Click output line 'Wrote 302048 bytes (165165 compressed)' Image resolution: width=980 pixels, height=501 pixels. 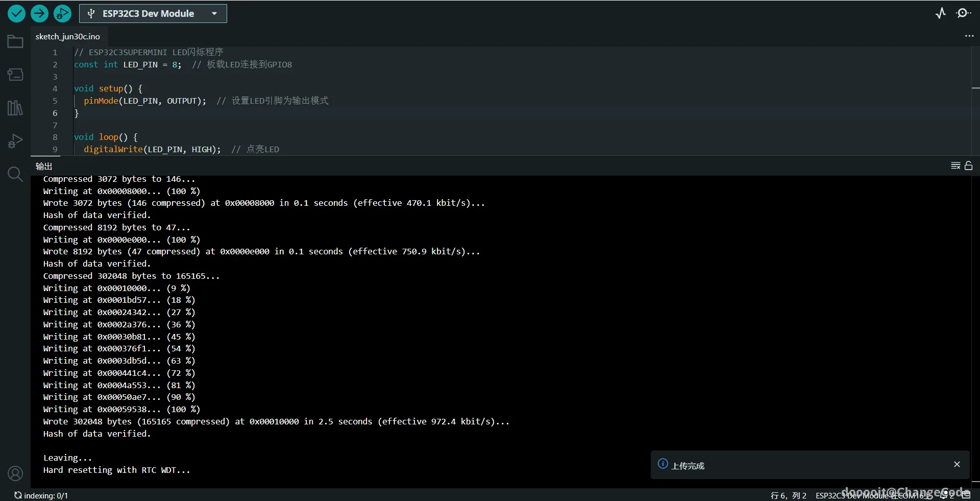coord(276,422)
